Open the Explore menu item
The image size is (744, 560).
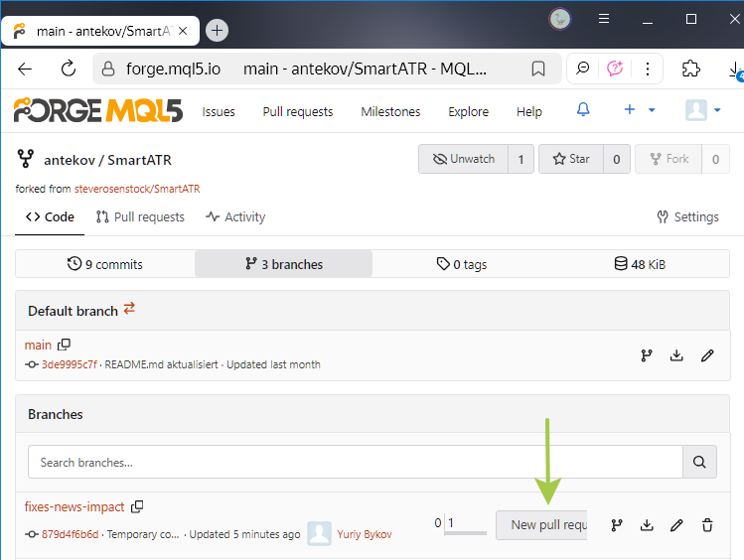468,112
